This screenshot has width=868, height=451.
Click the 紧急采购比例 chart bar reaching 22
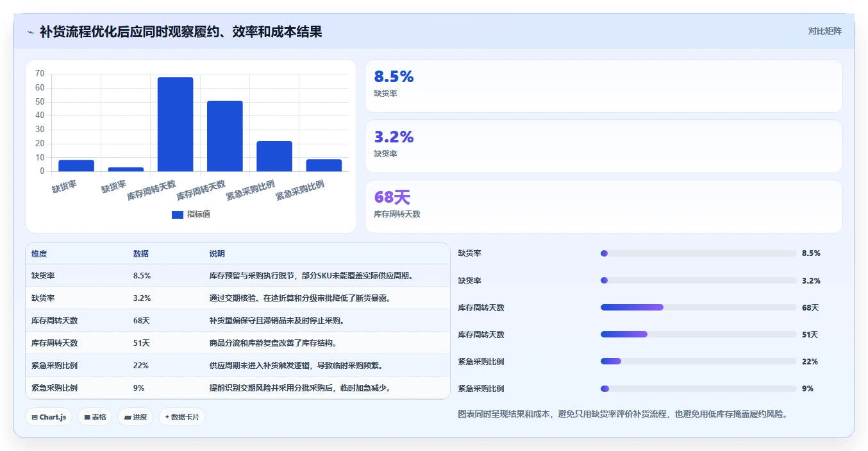pos(274,156)
